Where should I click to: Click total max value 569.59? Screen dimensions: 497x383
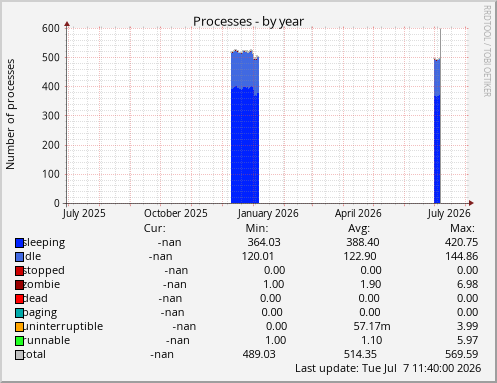pos(462,354)
